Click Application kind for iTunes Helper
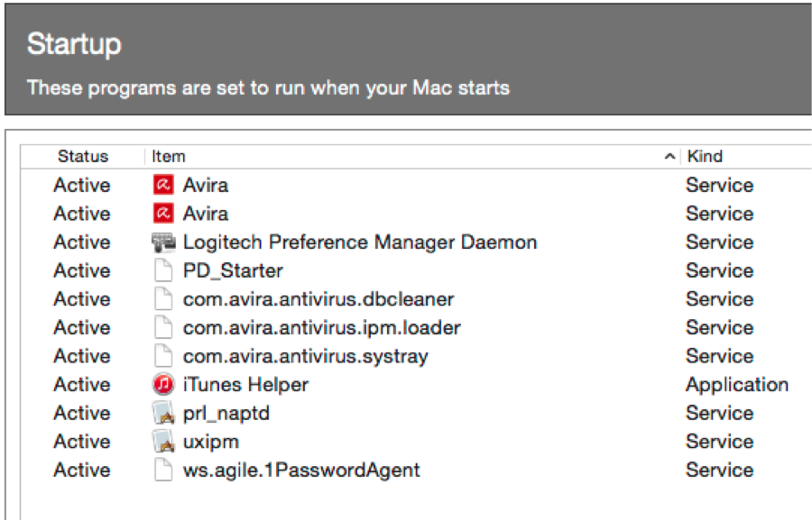Viewport: 812px width, 521px height. pos(737,385)
